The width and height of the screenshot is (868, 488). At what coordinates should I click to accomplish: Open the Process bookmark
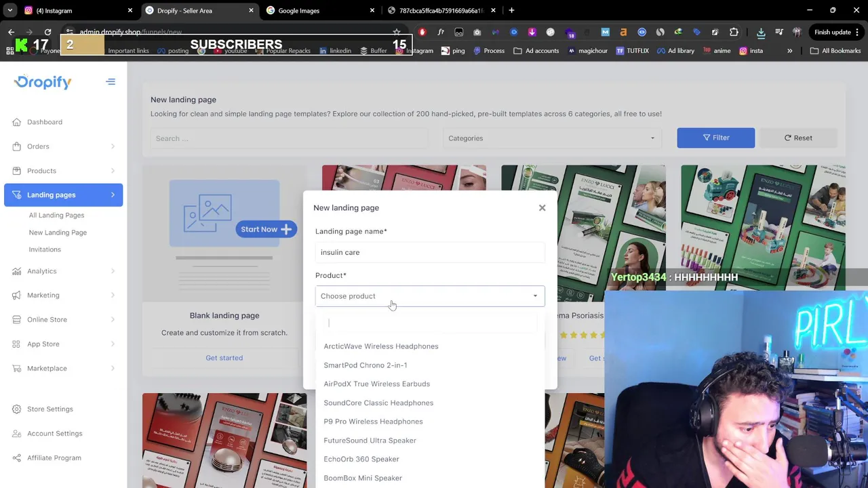[488, 51]
